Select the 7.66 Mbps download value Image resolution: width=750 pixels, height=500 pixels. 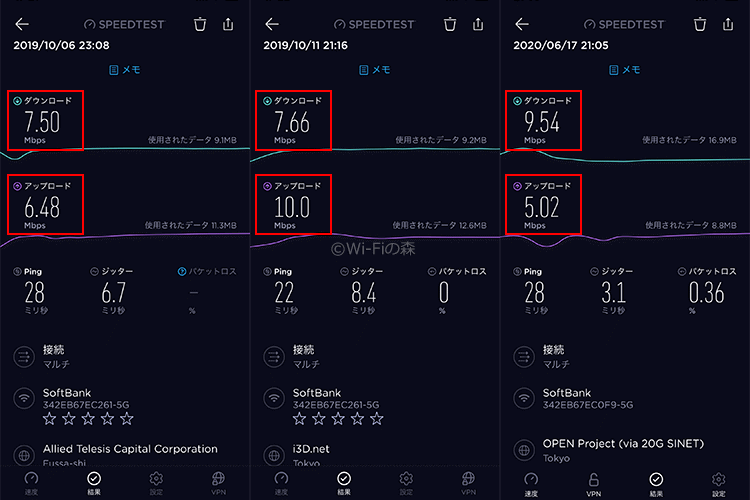[293, 120]
